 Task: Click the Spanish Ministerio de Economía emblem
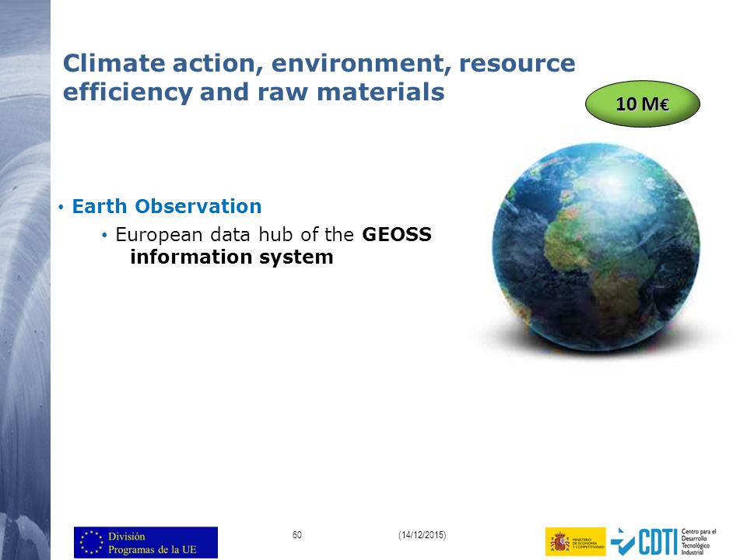coord(576,542)
